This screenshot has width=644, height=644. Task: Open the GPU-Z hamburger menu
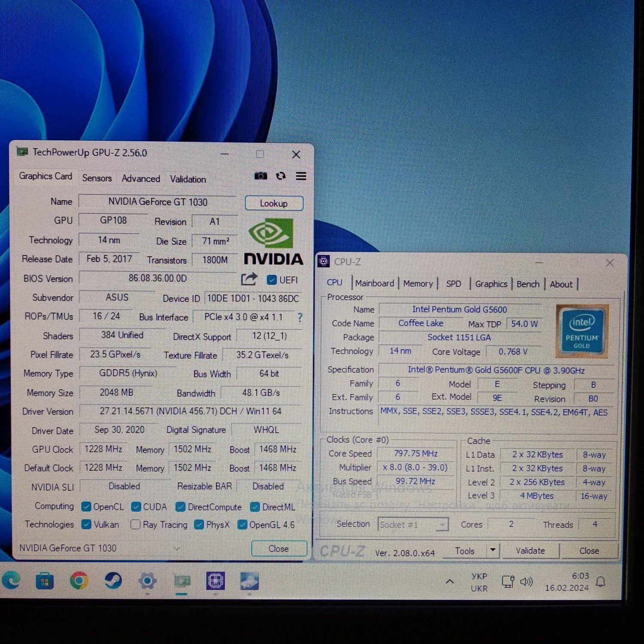pyautogui.click(x=301, y=176)
